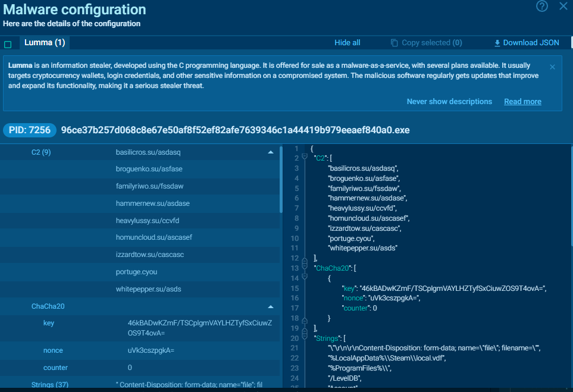573x392 pixels.
Task: Fold the JSON Strings array at line 20
Action: [305, 338]
